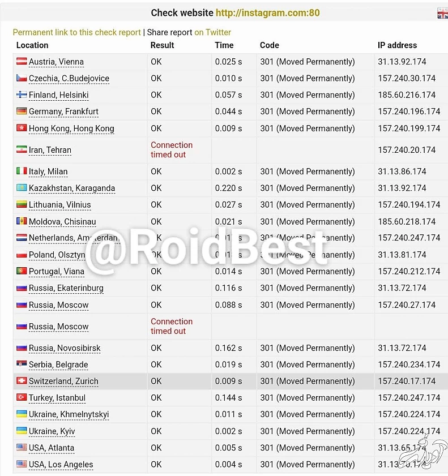
Task: Click the Serbia flag icon
Action: coord(22,364)
